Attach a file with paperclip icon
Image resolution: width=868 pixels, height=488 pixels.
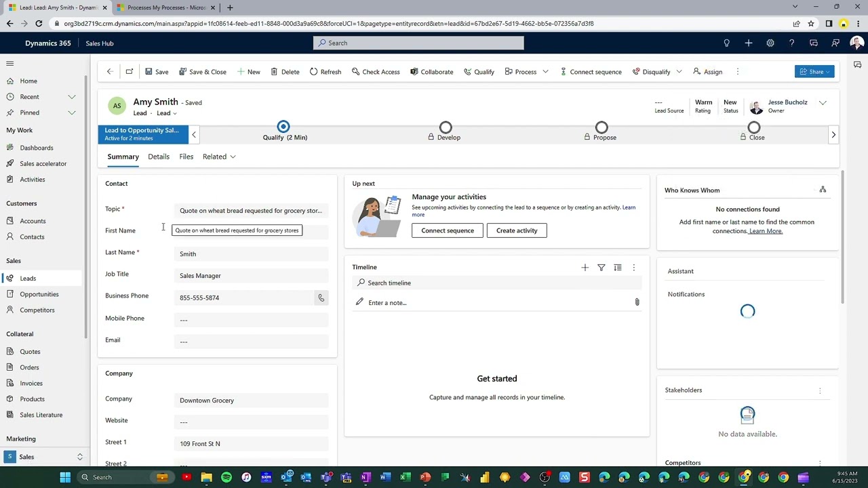tap(637, 302)
